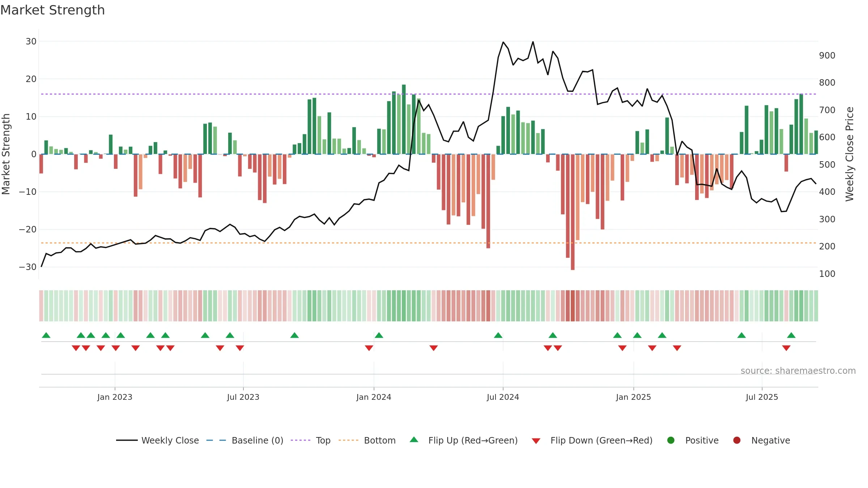Click the Market Strength chart title
Screen dimensions: 868x488
point(53,10)
